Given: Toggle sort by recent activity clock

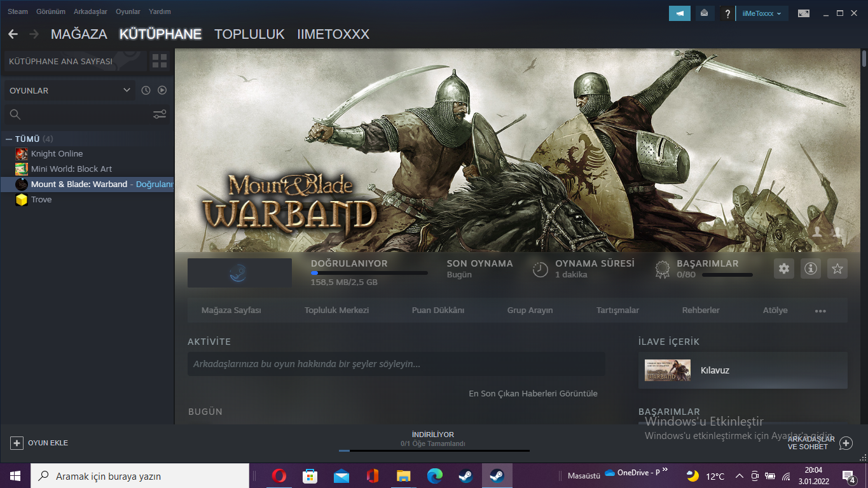Looking at the screenshot, I should (x=146, y=90).
